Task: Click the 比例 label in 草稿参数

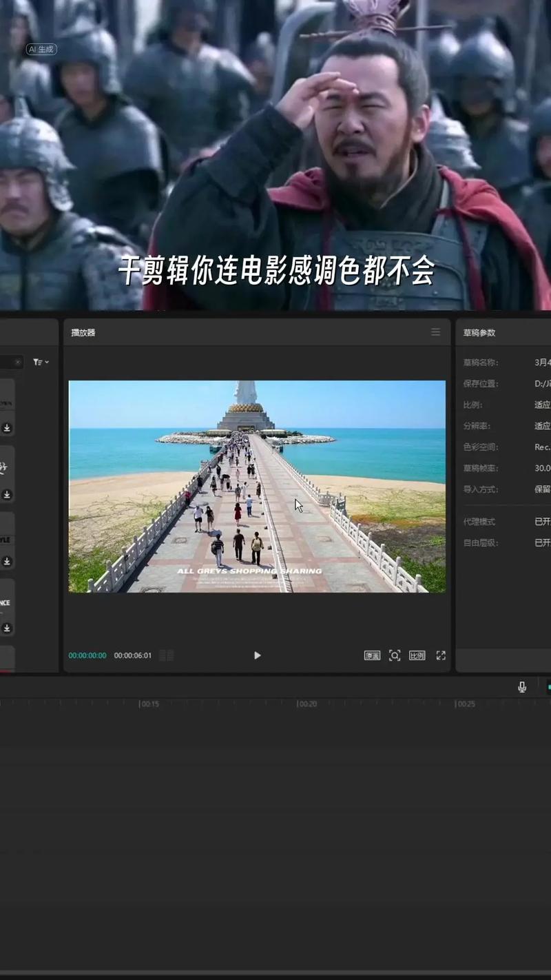Action: tap(472, 405)
